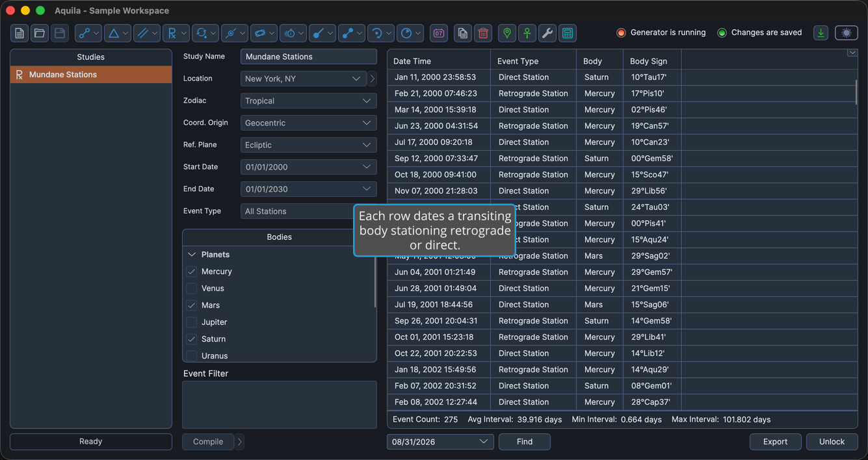Click the copy documents icon
Screen dimensions: 868x460
point(463,33)
